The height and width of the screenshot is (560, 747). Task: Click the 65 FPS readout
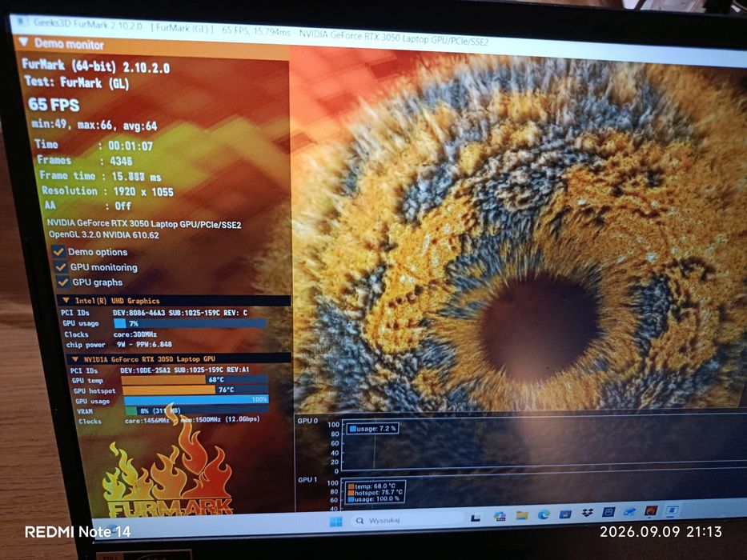pyautogui.click(x=54, y=105)
